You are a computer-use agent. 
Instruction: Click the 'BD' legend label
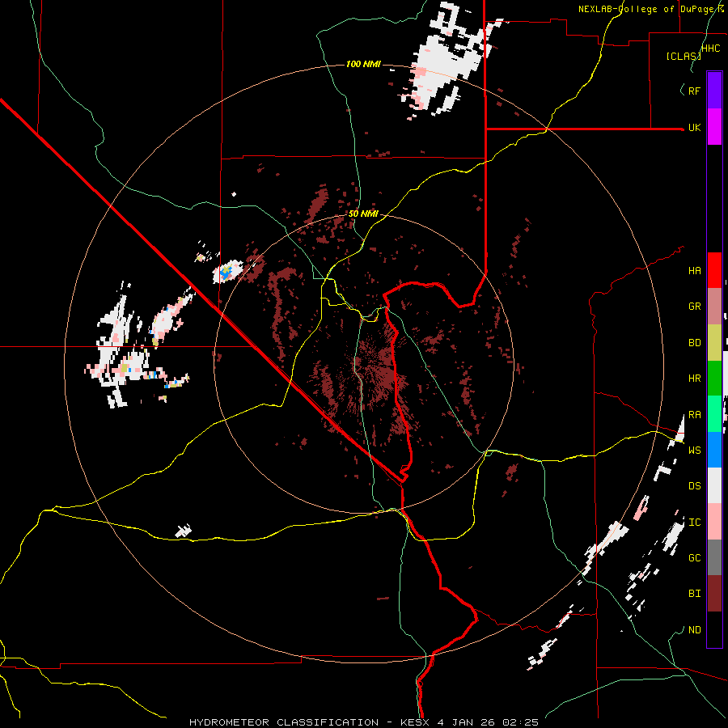click(x=694, y=343)
